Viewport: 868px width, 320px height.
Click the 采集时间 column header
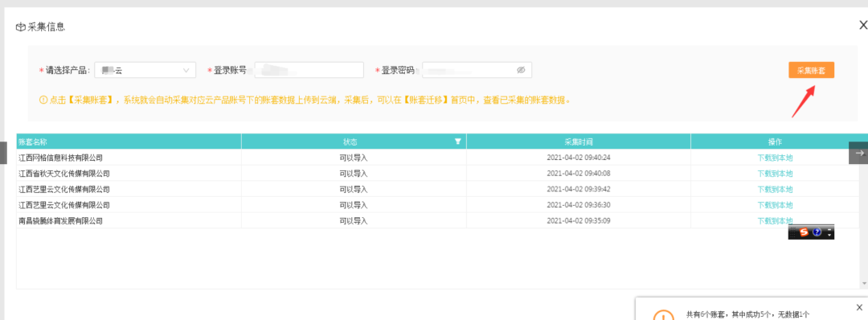[579, 142]
